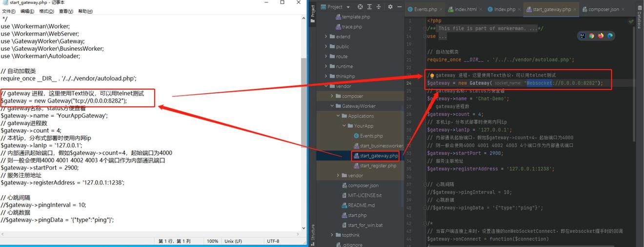Hide the Project panel with minus icon
This screenshot has width=644, height=247.
399,7
